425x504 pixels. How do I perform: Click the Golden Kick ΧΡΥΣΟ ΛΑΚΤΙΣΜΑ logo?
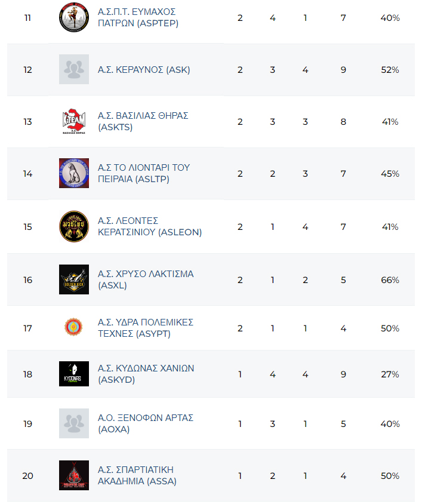(74, 279)
